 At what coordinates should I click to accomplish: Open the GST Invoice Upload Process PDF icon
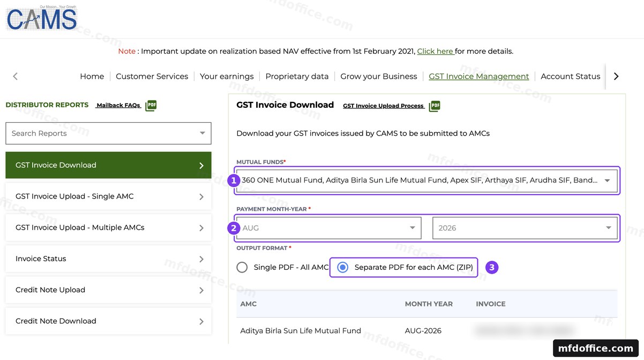pyautogui.click(x=435, y=106)
